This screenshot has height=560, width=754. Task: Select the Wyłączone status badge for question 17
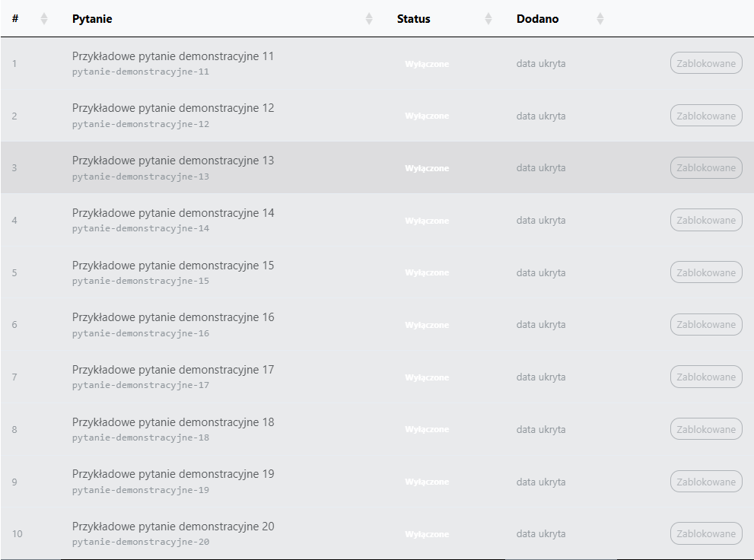[427, 377]
